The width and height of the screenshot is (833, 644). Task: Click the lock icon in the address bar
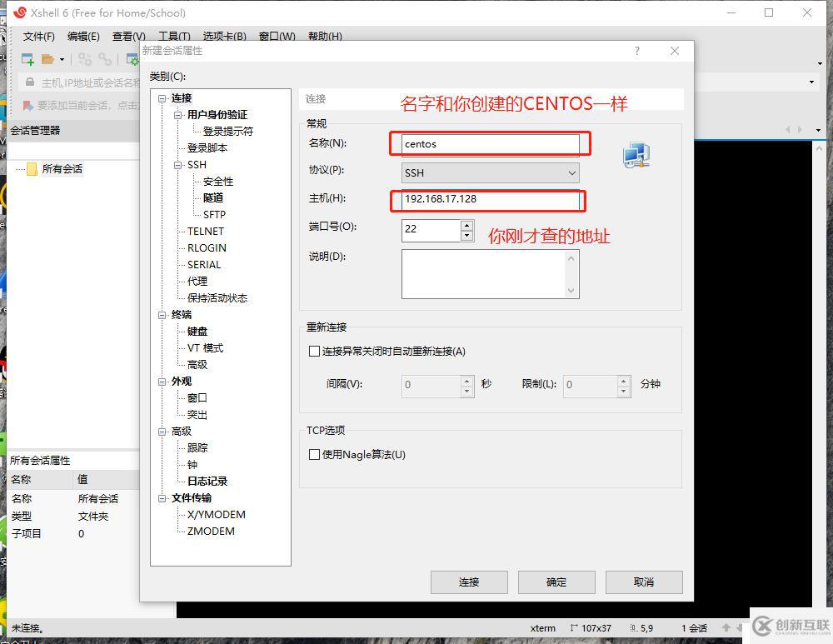coord(30,82)
